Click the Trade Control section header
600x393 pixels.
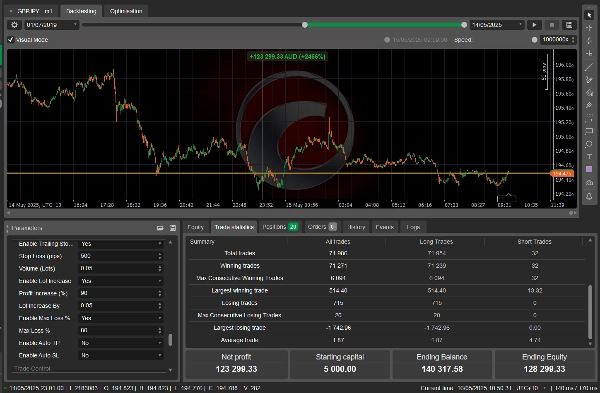click(x=32, y=369)
